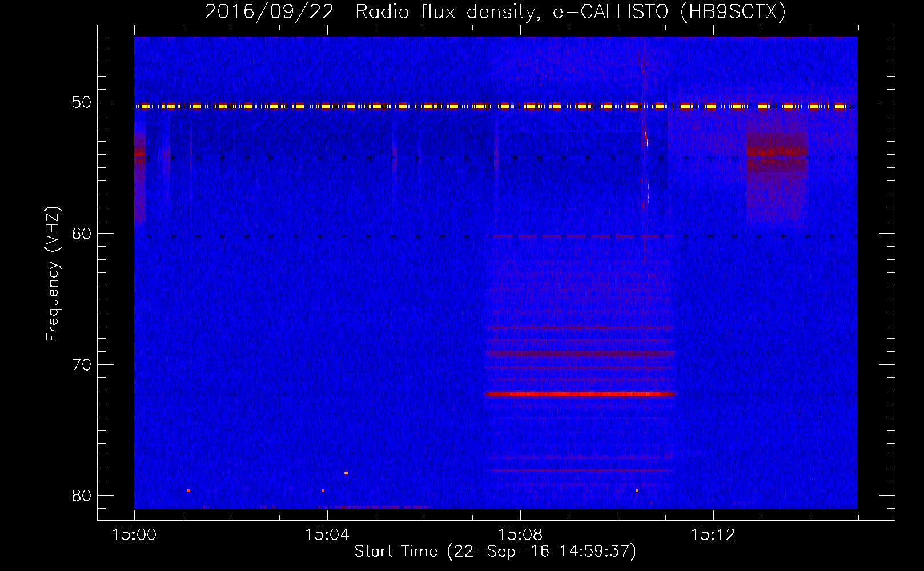Click the bright red emission band near 72 MHz

point(580,394)
